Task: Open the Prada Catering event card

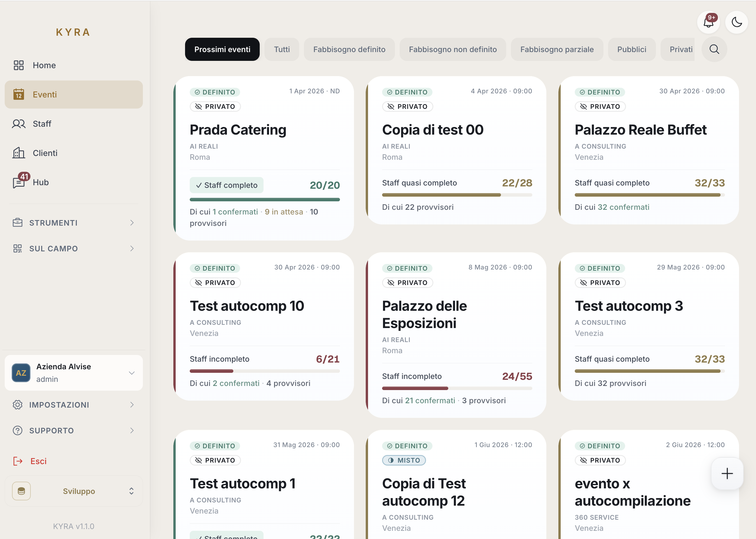Action: (238, 130)
